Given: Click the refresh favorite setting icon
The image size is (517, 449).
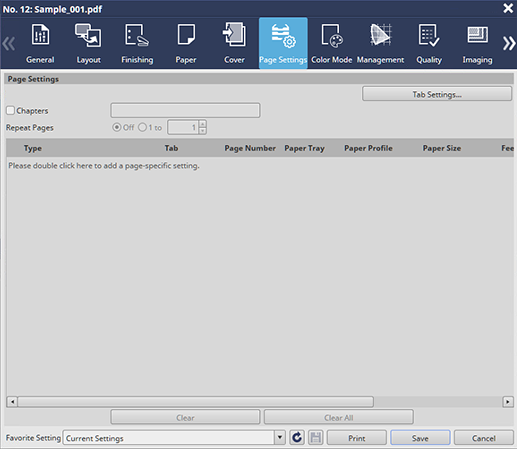Looking at the screenshot, I should click(297, 437).
